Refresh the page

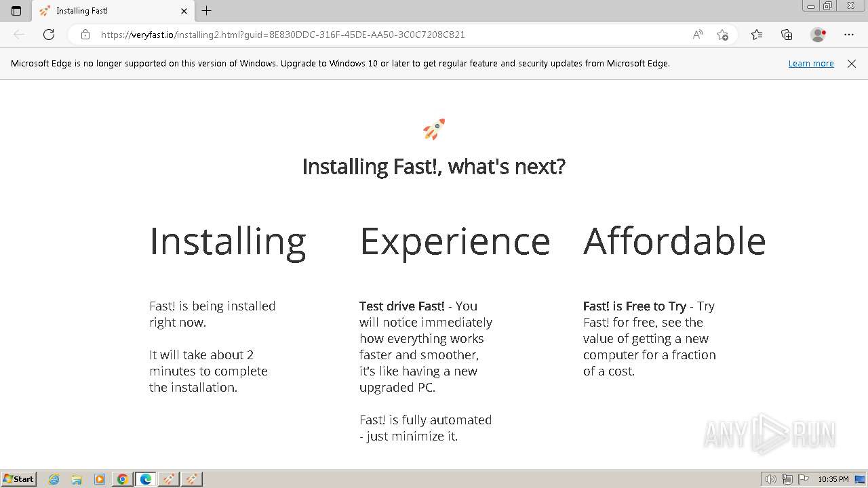coord(49,35)
